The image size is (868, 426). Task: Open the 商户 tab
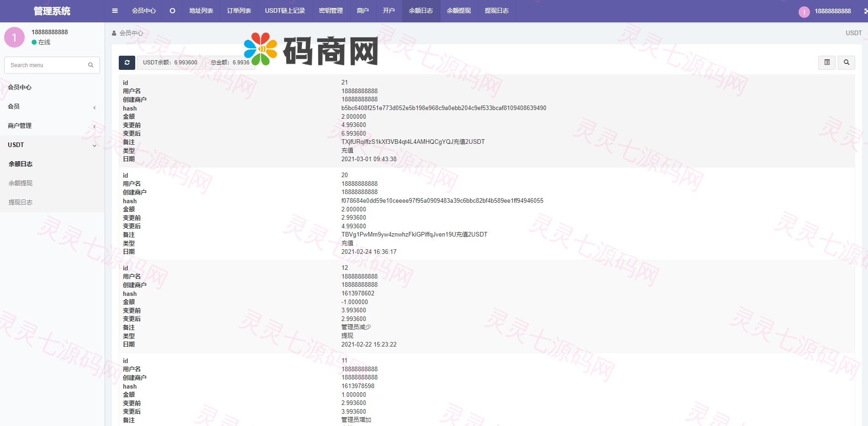coord(363,11)
